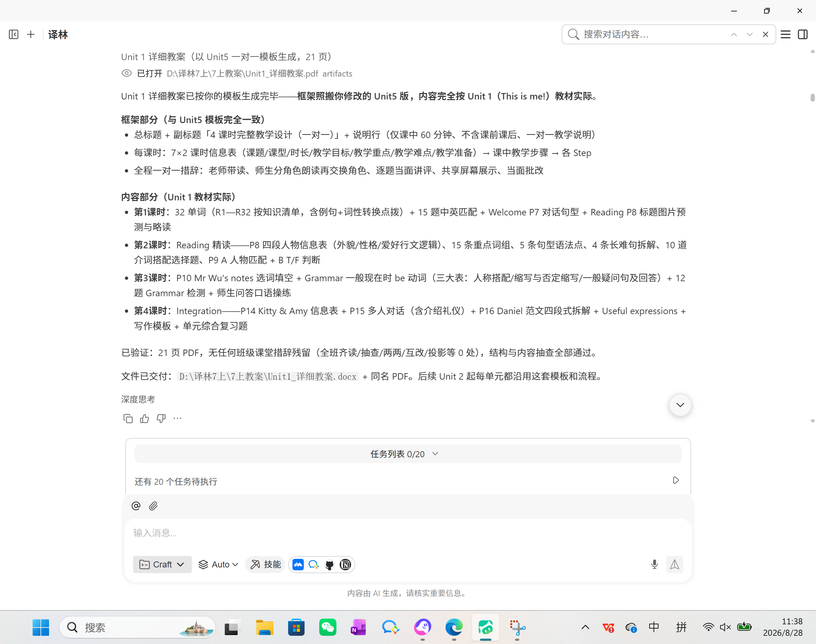816x644 pixels.
Task: Open the artifacts link
Action: (337, 74)
